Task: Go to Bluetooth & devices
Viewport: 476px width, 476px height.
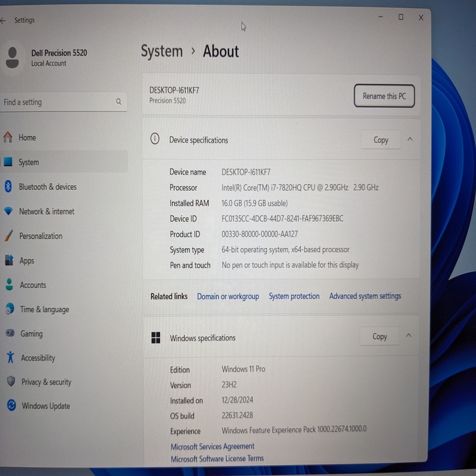Action: click(64, 187)
